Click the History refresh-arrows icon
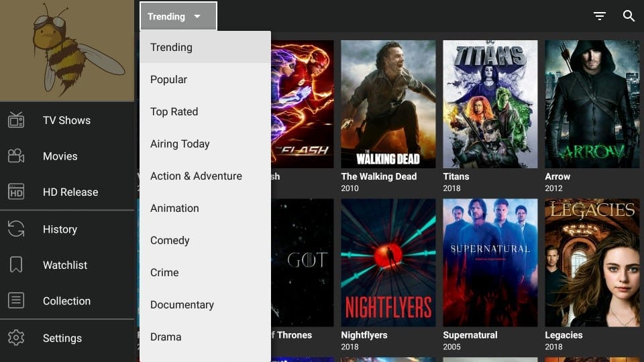Screen dimensions: 644x362 click(16, 229)
